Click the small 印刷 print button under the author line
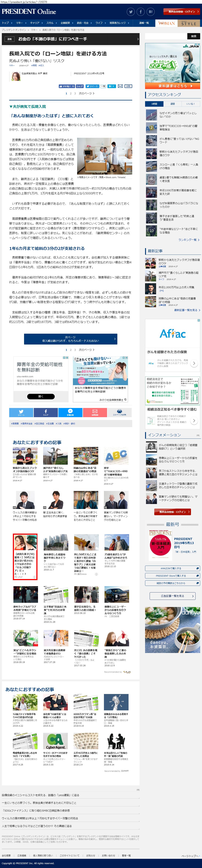Viewport: 202px width, 868px height. (128, 86)
